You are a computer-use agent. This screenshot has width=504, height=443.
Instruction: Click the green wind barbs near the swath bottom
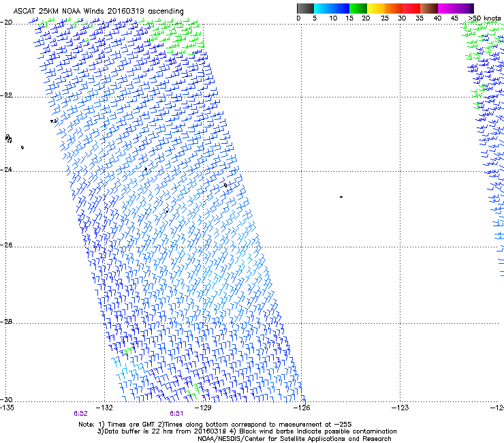point(194,391)
